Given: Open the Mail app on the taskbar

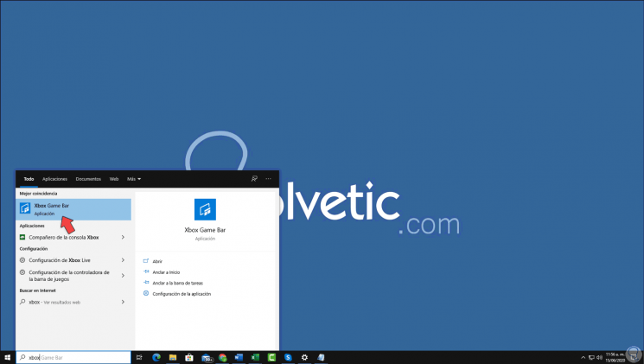Looking at the screenshot, I should pos(207,358).
